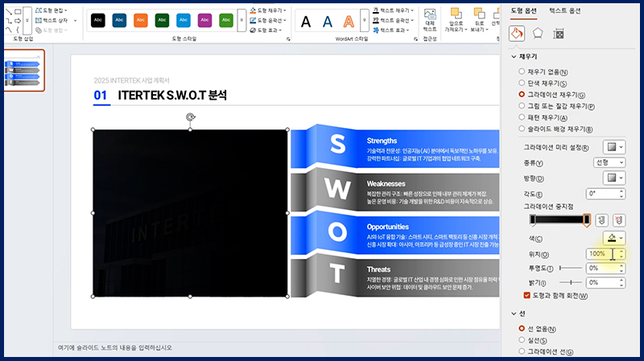Select Solid line (실선) option
Image resolution: width=644 pixels, height=361 pixels.
(522, 340)
